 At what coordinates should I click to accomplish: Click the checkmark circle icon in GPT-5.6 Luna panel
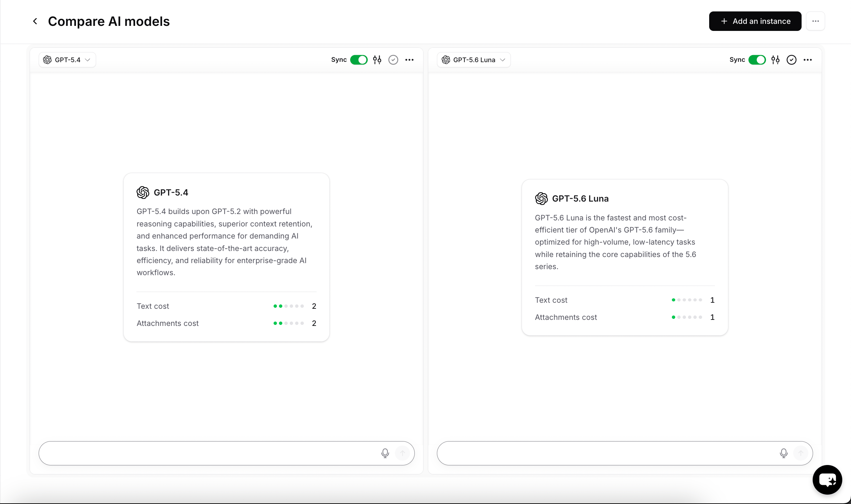point(792,60)
